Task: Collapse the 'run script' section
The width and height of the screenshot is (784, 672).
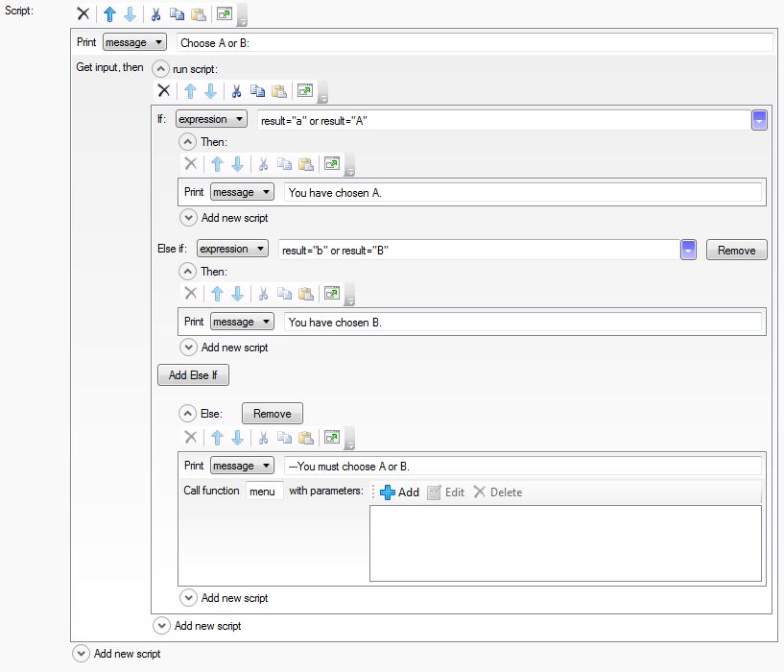Action: (161, 69)
